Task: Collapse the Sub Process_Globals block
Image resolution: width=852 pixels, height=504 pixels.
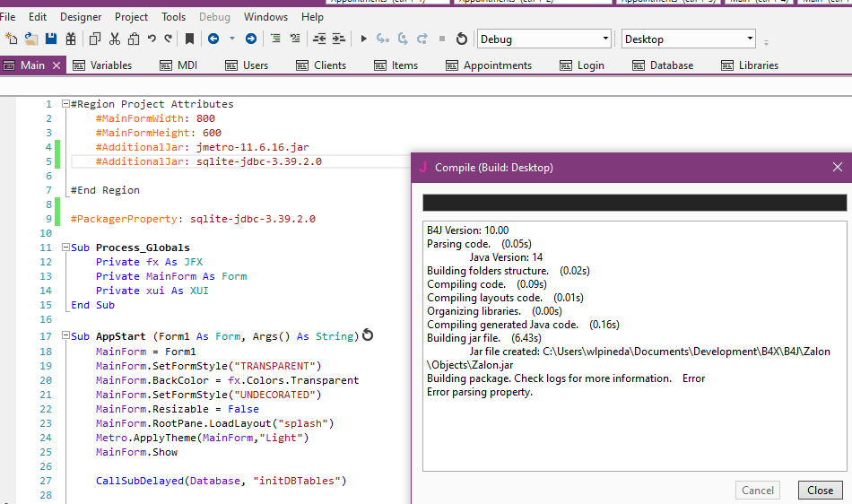Action: [x=65, y=248]
